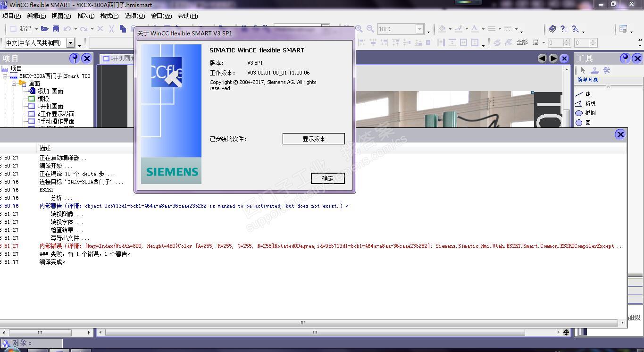Select 2工作显示界面 in the project tree

(x=56, y=114)
